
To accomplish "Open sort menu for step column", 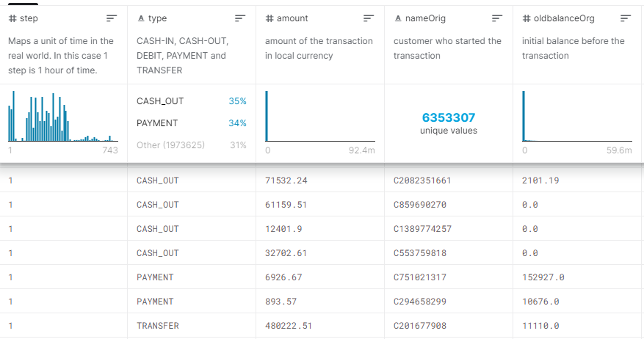I will click(112, 18).
